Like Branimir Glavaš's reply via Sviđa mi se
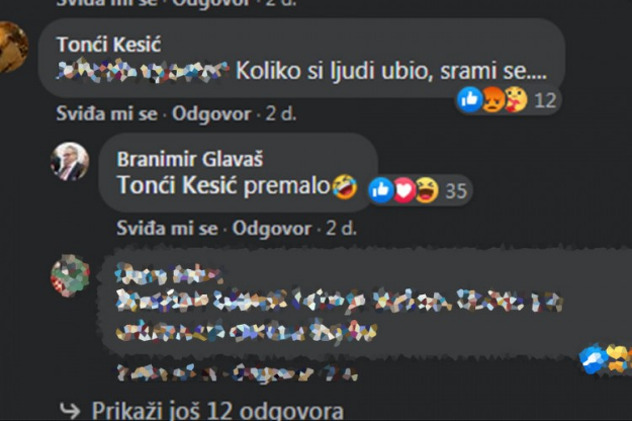 pos(167,228)
